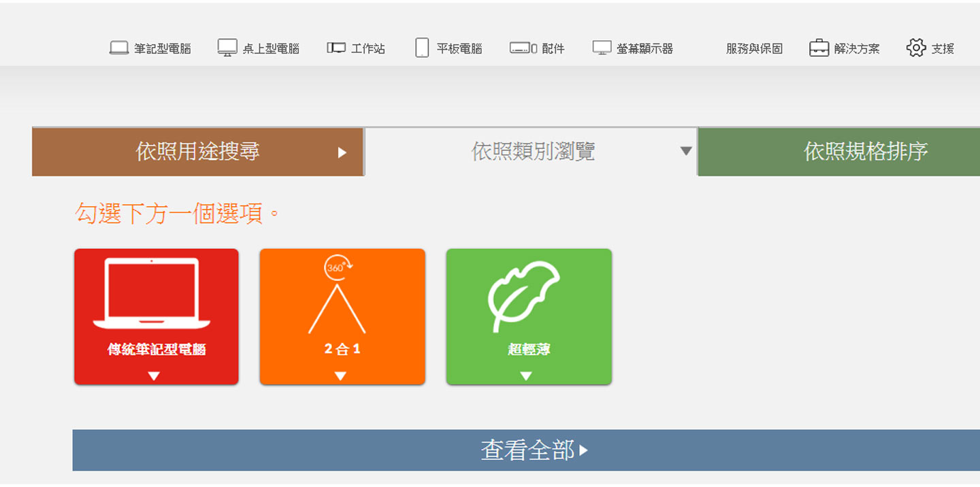The width and height of the screenshot is (980, 487).
Task: Click the down arrow on 依照類別瀏覽 tab
Action: pos(686,151)
